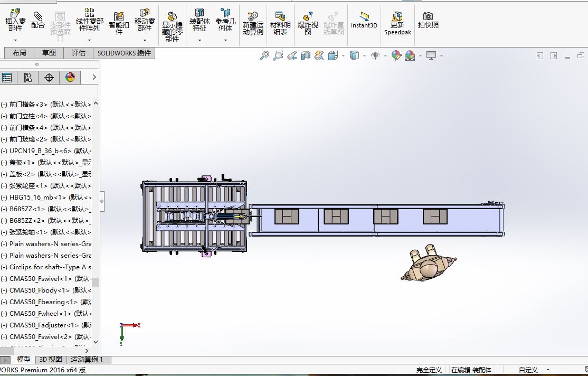Open DisplayManager color ball tab

tap(70, 78)
